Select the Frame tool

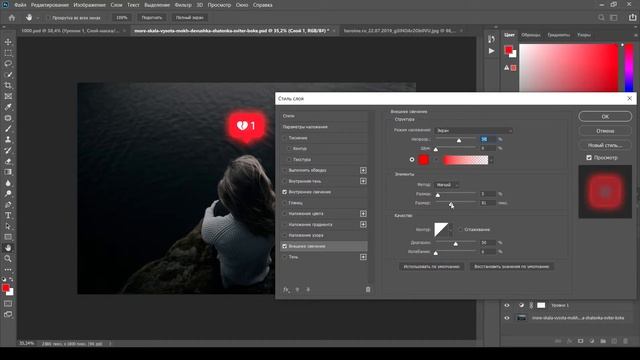pos(8,96)
